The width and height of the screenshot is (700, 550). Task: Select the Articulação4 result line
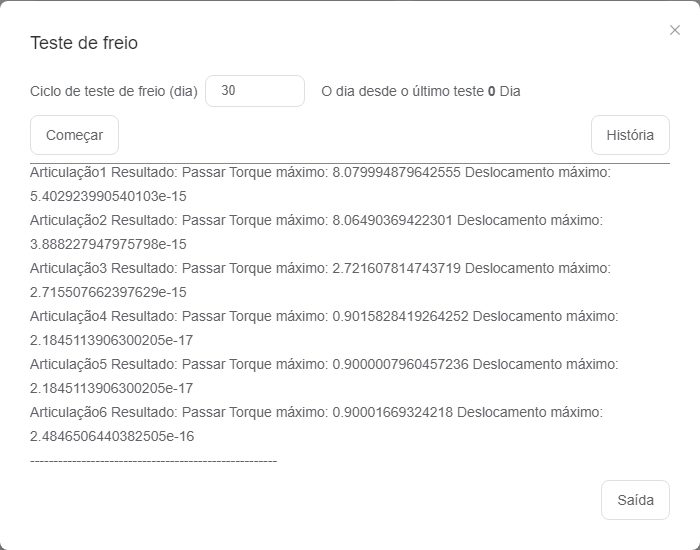[324, 316]
